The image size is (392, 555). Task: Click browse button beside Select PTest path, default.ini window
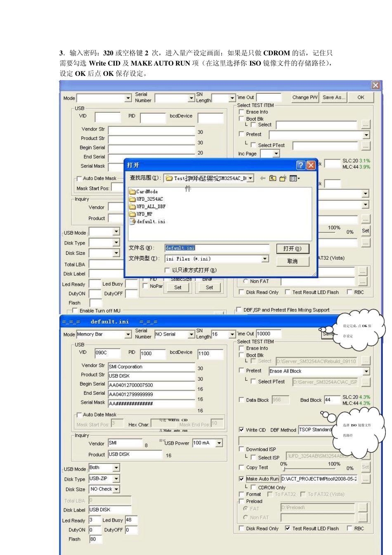coord(366,382)
